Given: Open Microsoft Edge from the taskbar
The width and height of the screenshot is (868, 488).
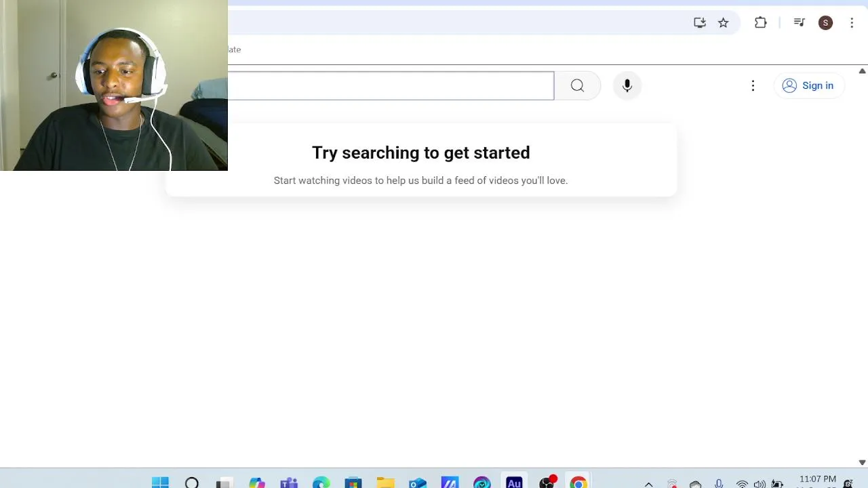Looking at the screenshot, I should 321,483.
